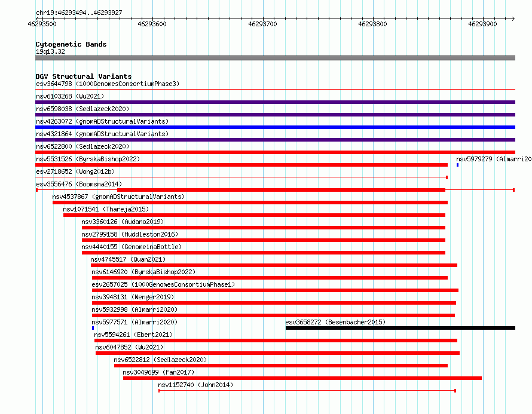This screenshot has width=532, height=414.
Task: Click nsv5932998 (Almarri2020) label
Action: 134,309
